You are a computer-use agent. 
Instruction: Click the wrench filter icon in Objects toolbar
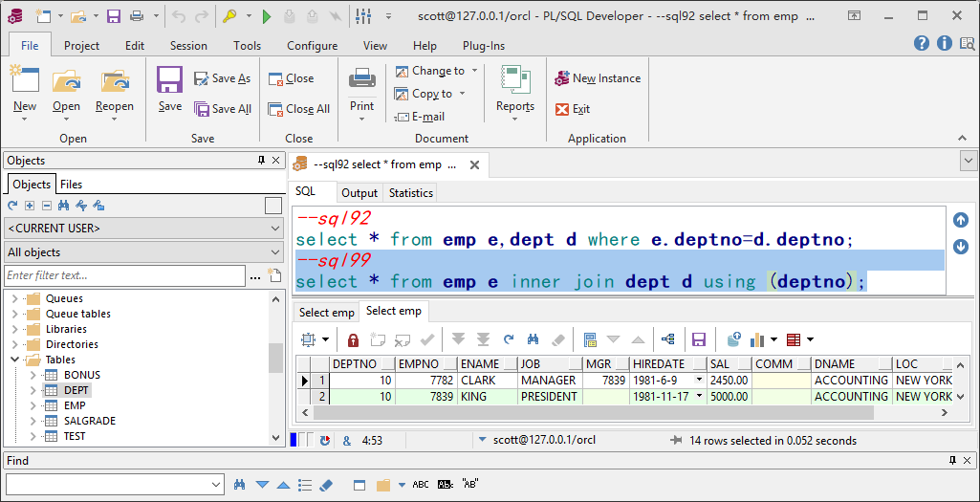80,205
